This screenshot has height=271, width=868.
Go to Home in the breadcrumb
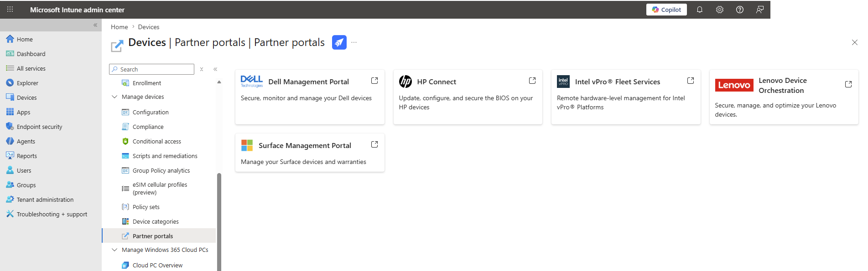tap(119, 27)
